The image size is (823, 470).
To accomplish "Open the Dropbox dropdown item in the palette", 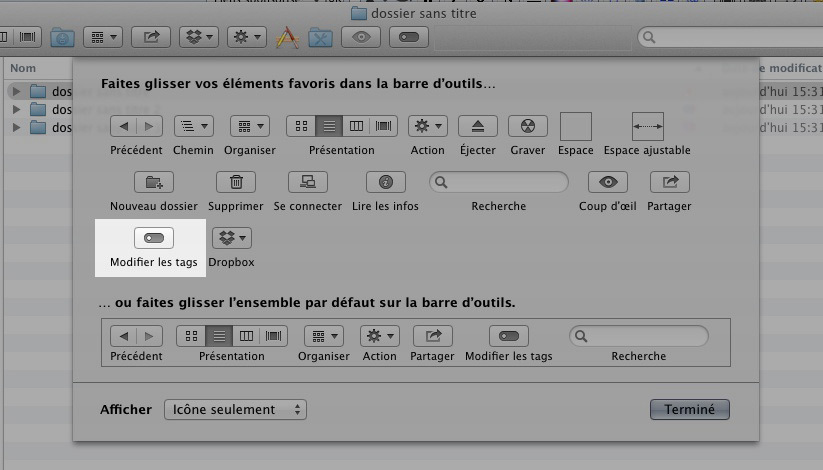I will point(232,238).
